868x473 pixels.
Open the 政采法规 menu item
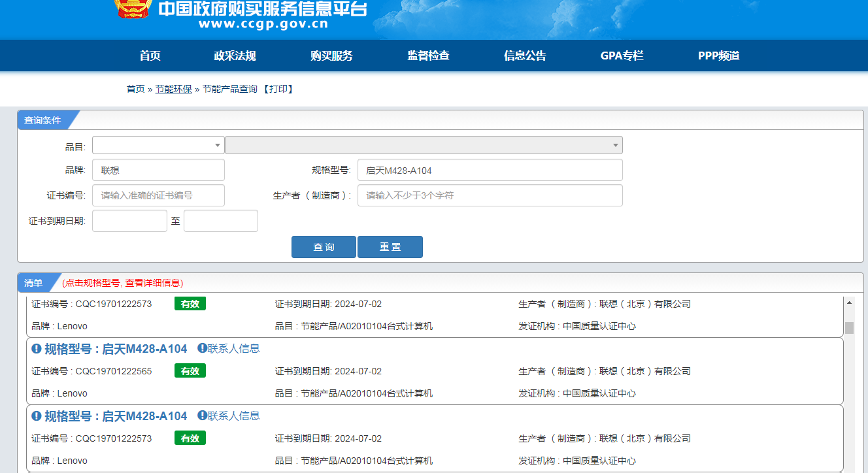click(235, 56)
